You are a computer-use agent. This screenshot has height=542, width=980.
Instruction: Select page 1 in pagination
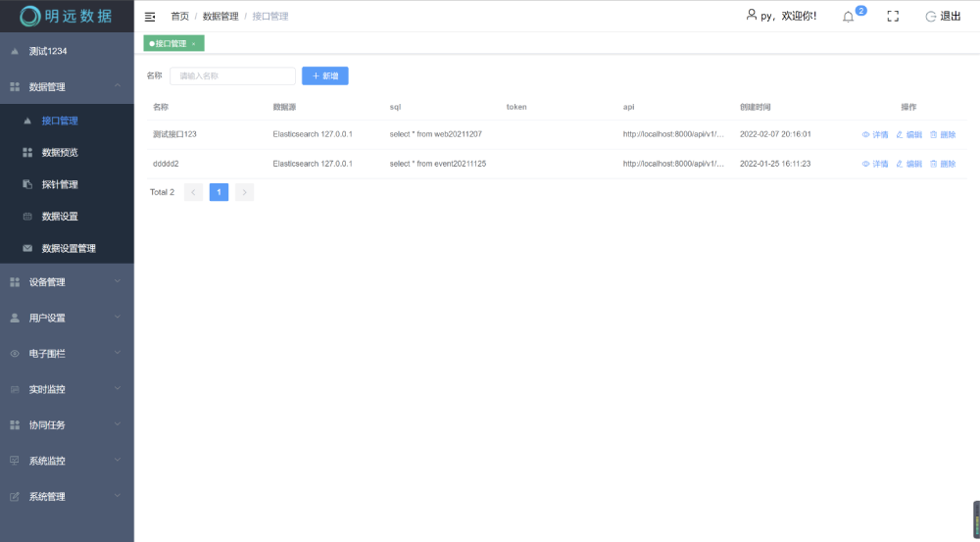[x=219, y=192]
